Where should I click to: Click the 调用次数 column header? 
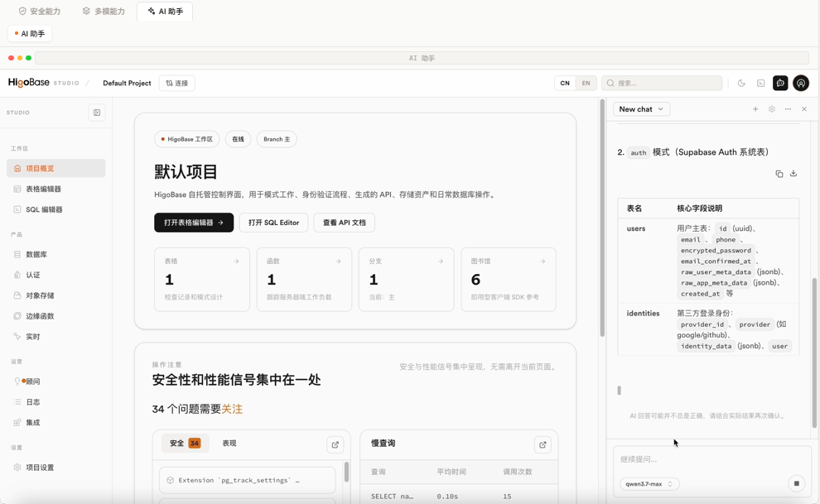(517, 473)
